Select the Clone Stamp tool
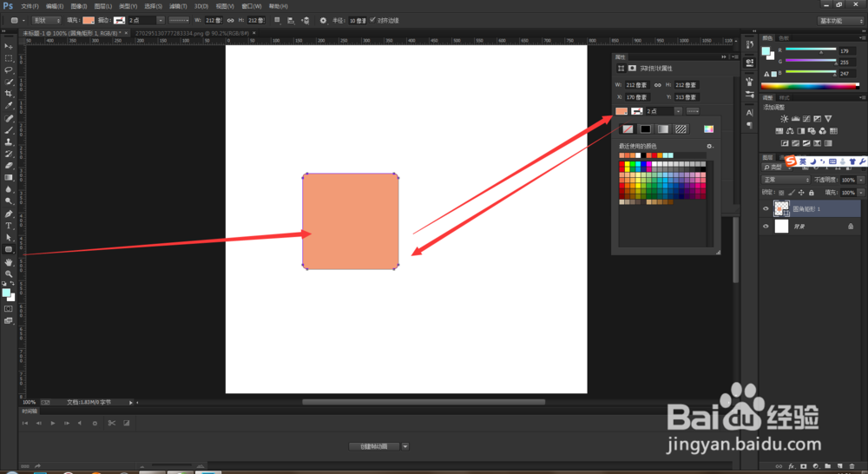Image resolution: width=868 pixels, height=474 pixels. click(x=9, y=142)
